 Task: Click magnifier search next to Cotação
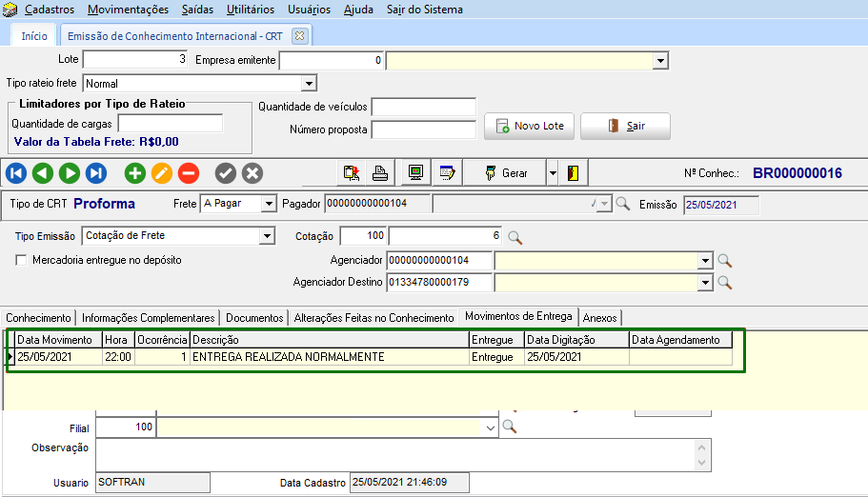click(515, 237)
